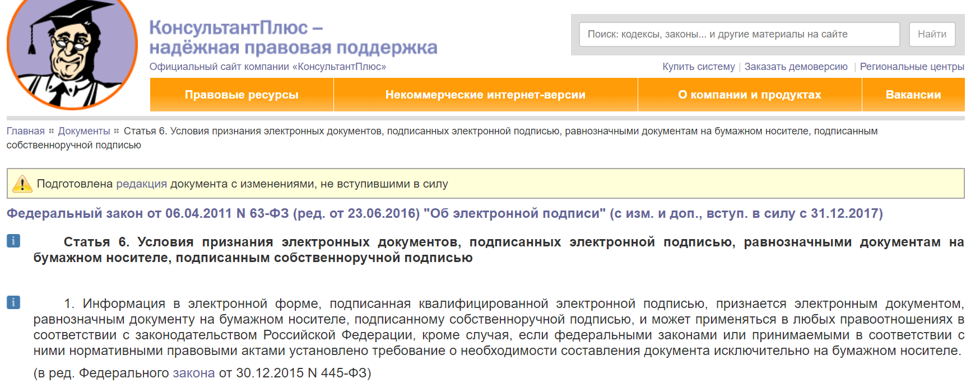Go to the Вакансии section

pos(913,95)
